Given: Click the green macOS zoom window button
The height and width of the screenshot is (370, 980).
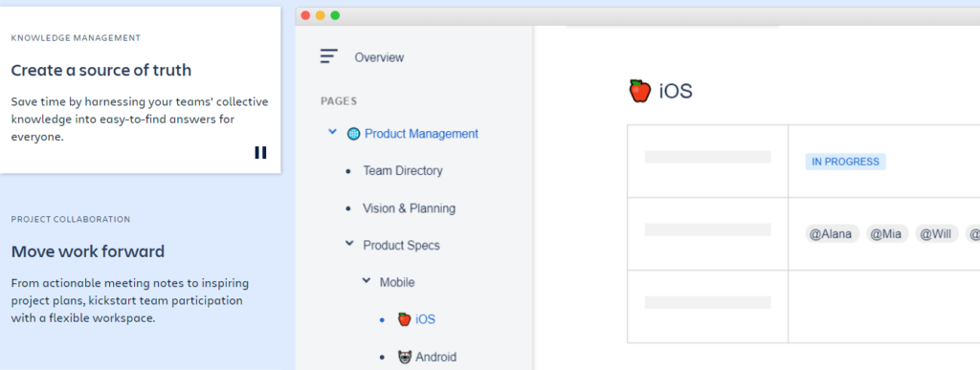Looking at the screenshot, I should [x=335, y=15].
